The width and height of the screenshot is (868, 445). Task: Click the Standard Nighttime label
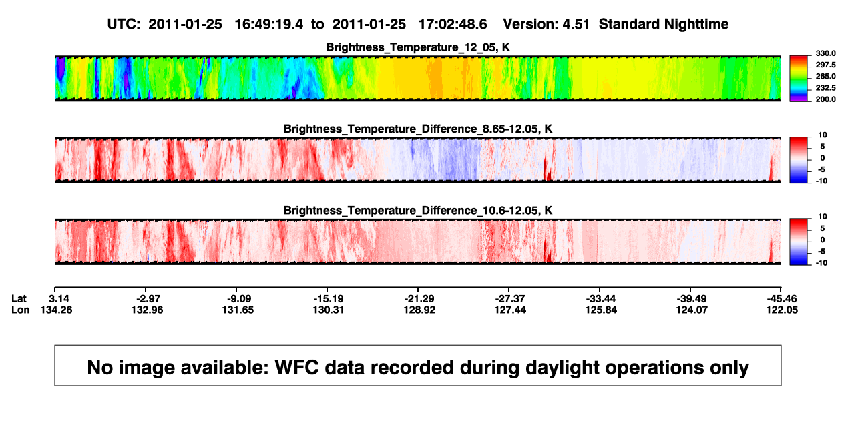tap(664, 25)
